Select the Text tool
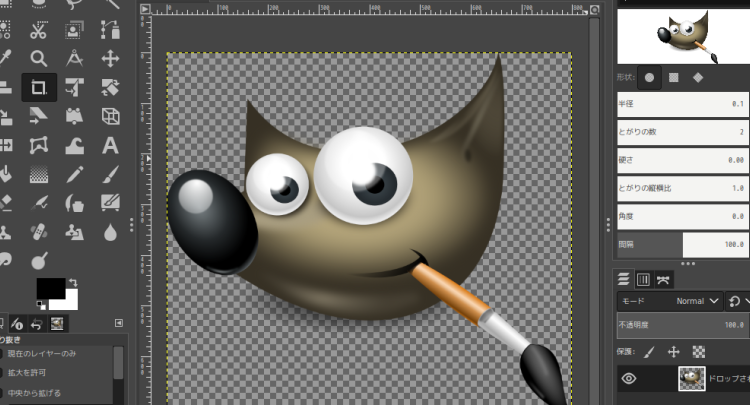Viewport: 750px width, 405px height. click(x=110, y=145)
